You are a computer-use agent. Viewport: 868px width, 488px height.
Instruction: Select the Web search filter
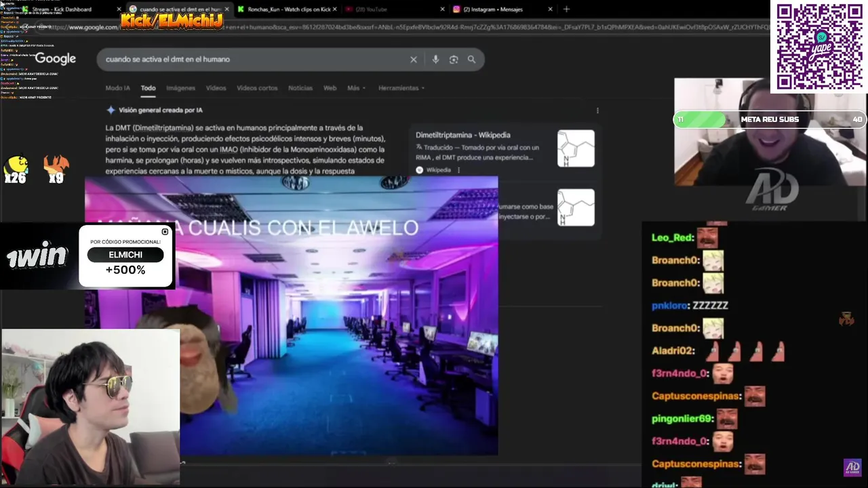point(330,88)
